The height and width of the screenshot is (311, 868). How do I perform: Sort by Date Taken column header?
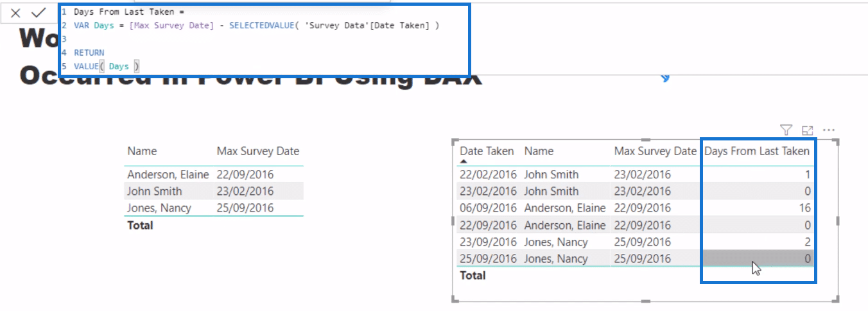click(x=487, y=151)
